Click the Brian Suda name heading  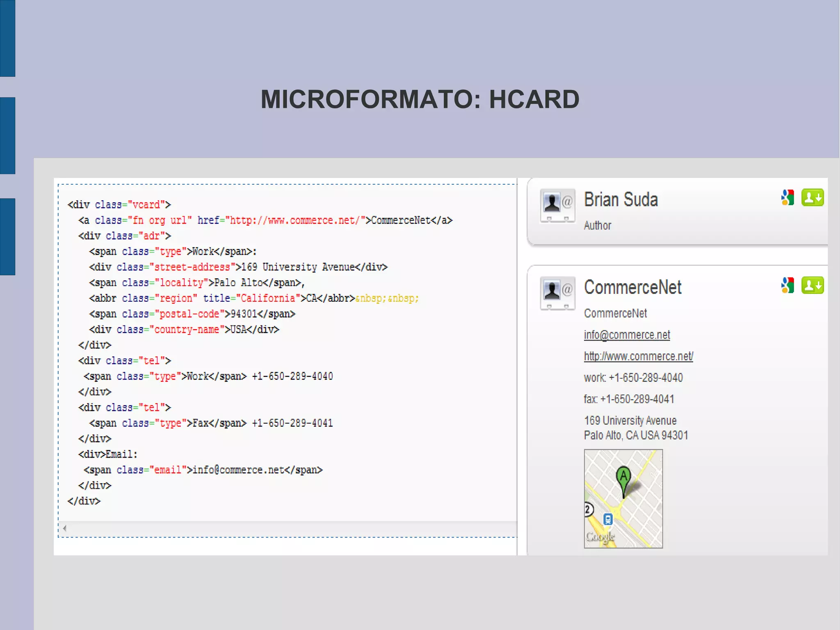pos(621,200)
